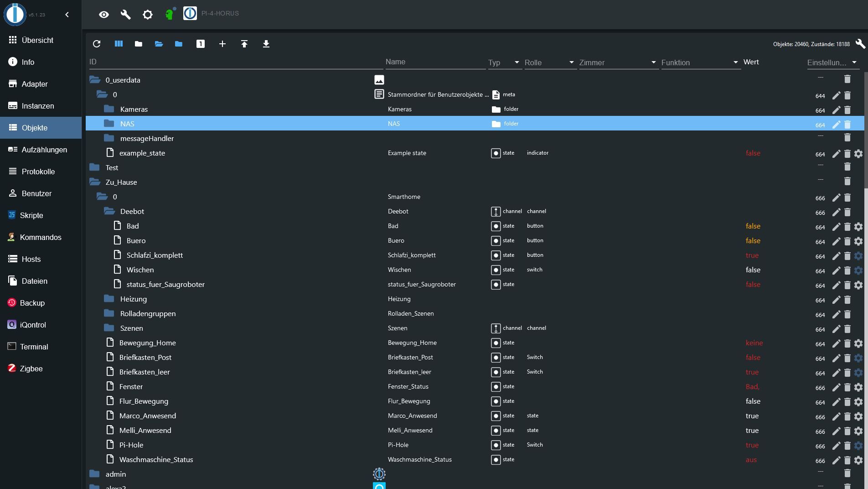
Task: Collapse the Zu_Hause folder
Action: pyautogui.click(x=95, y=182)
